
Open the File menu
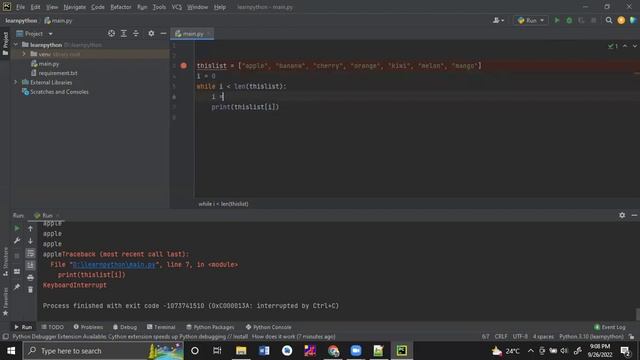[20, 7]
